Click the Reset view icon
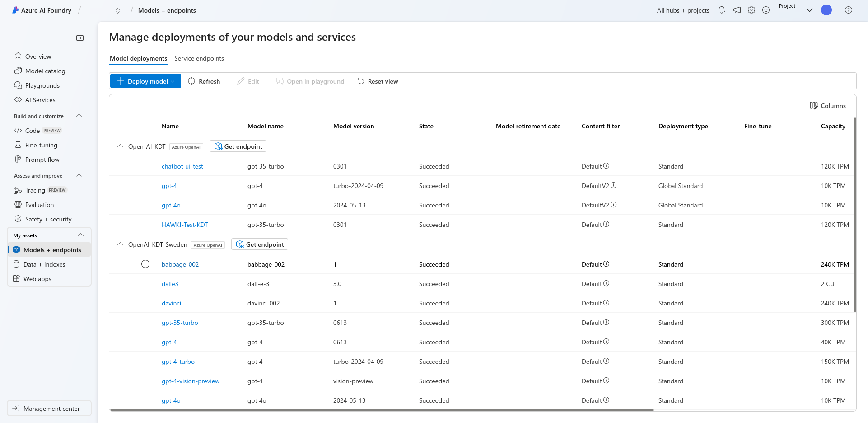The height and width of the screenshot is (423, 868). (361, 81)
